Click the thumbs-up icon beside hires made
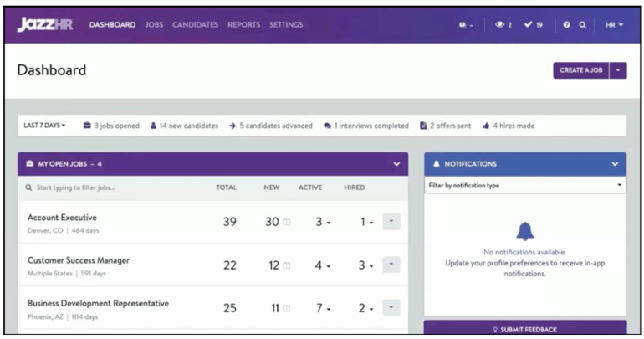644x339 pixels. [x=485, y=126]
